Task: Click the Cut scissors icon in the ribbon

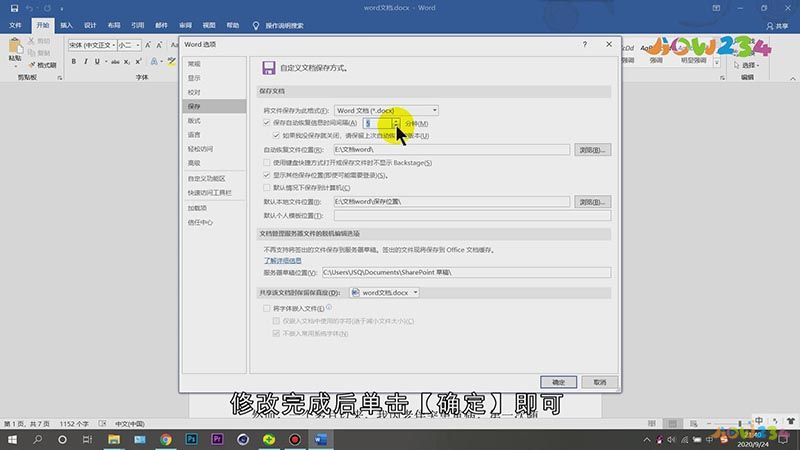Action: (32, 41)
